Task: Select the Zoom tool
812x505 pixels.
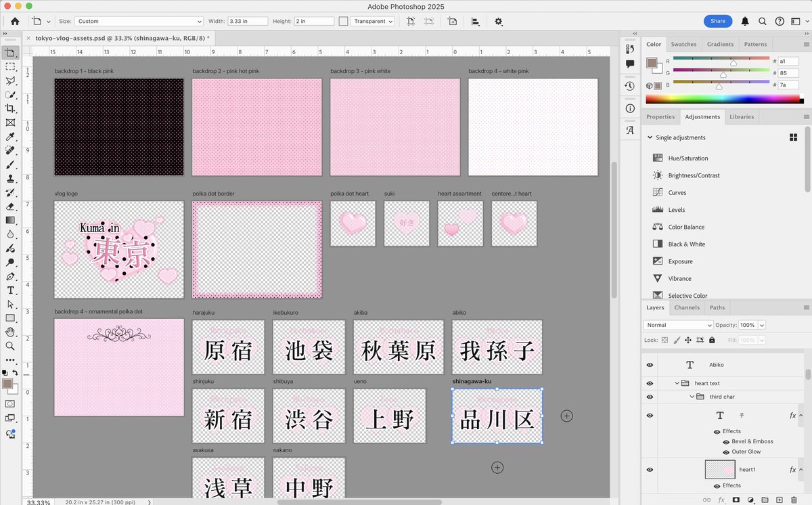Action: (10, 346)
